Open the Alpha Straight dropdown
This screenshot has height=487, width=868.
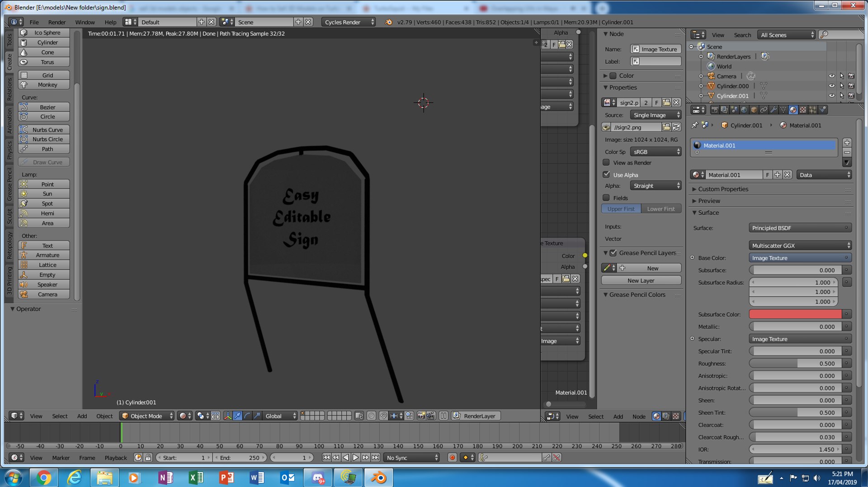pos(656,186)
